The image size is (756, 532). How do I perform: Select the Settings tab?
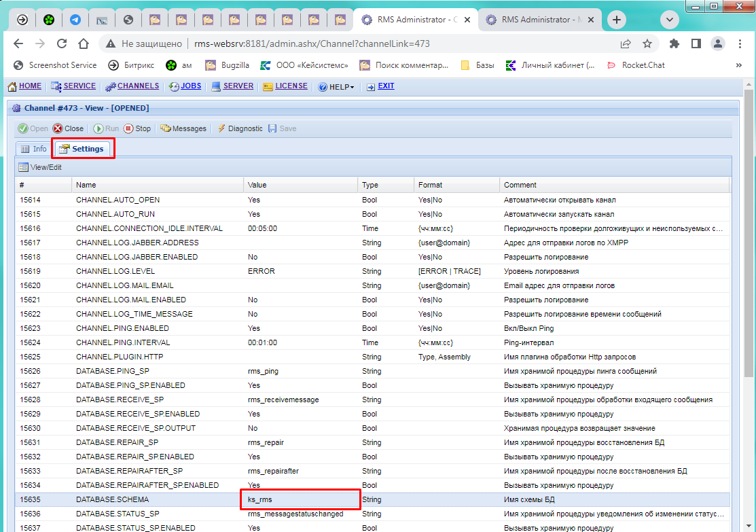click(x=82, y=149)
